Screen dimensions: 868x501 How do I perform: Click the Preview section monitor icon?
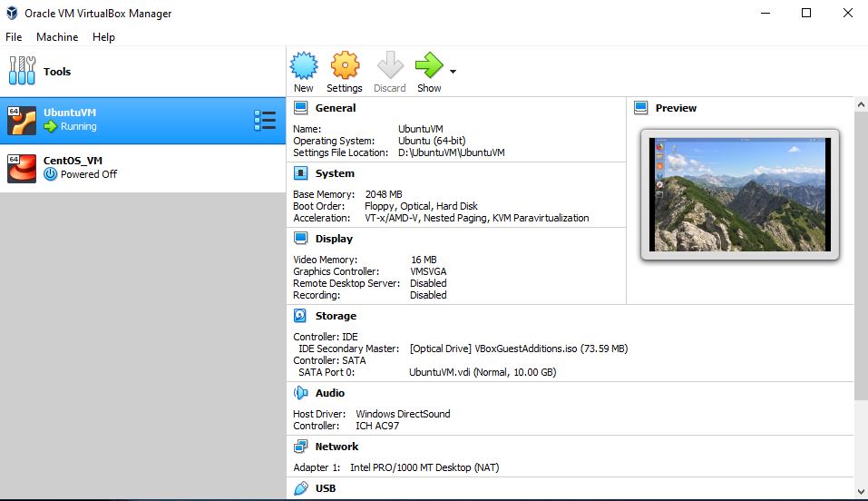[641, 107]
